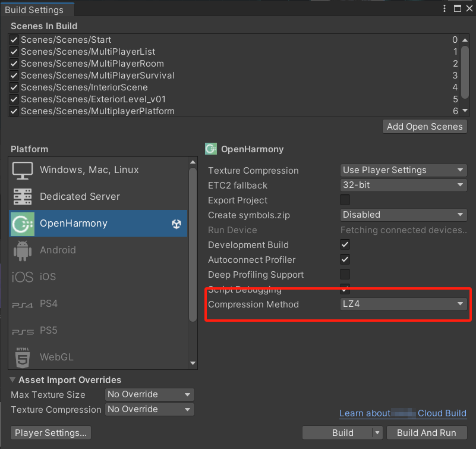The width and height of the screenshot is (476, 449).
Task: Open the Compression Method LZ4 dropdown
Action: pos(404,304)
